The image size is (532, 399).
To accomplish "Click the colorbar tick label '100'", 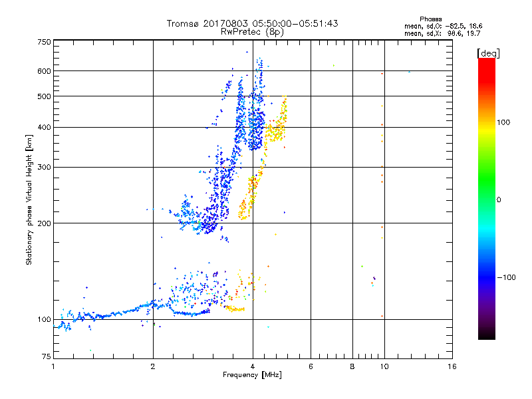I will coord(503,122).
